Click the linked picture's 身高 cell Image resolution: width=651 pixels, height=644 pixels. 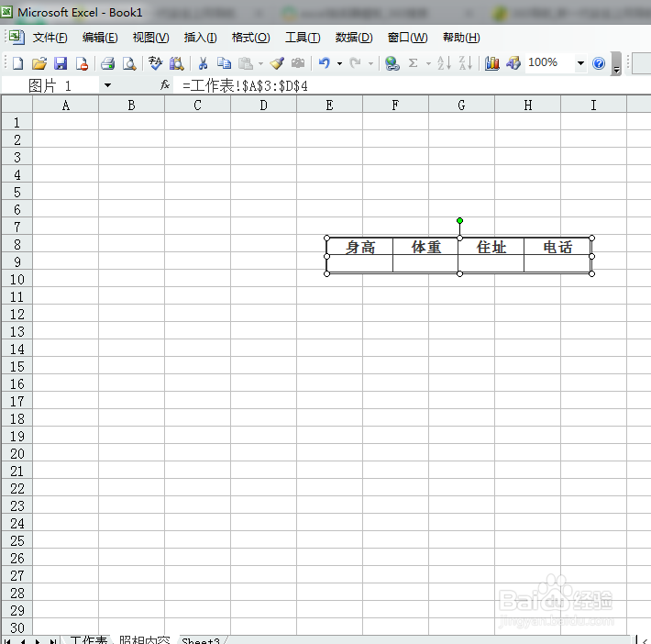pos(360,247)
